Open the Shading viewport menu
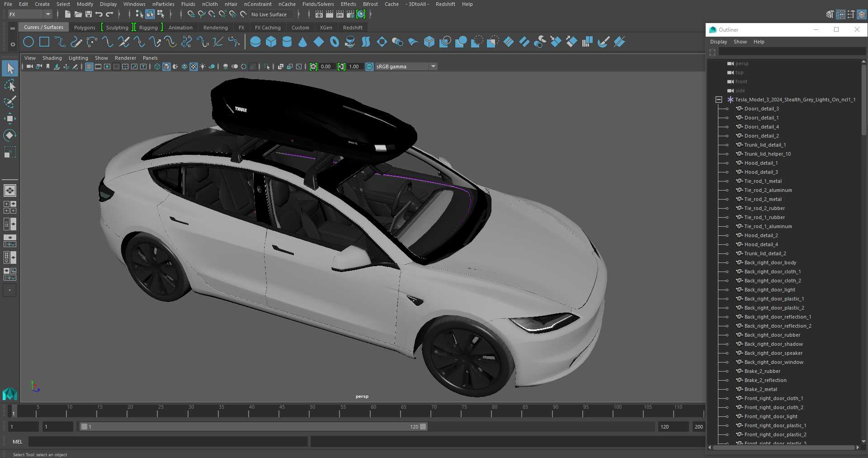This screenshot has width=868, height=458. [52, 58]
